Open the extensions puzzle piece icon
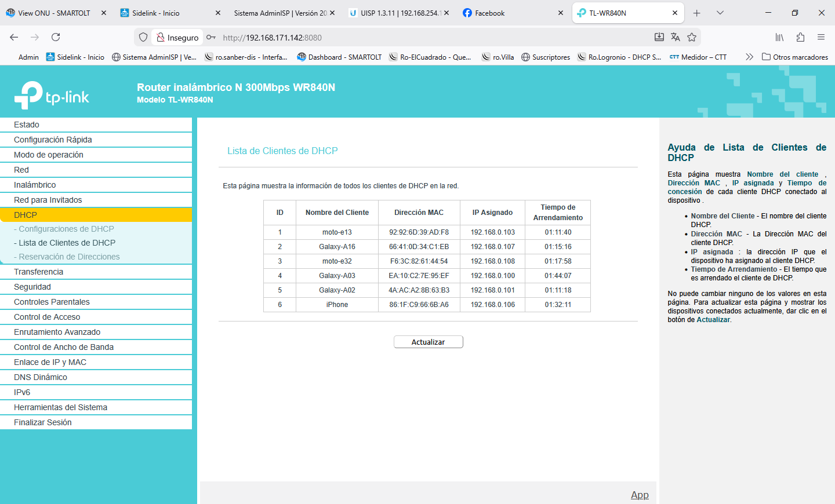Image resolution: width=835 pixels, height=504 pixels. click(x=800, y=37)
